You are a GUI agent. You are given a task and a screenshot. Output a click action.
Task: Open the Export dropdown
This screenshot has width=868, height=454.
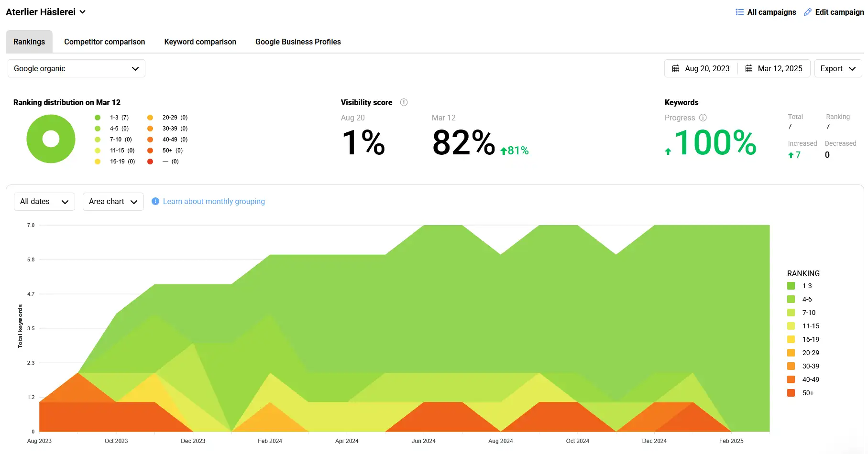838,68
